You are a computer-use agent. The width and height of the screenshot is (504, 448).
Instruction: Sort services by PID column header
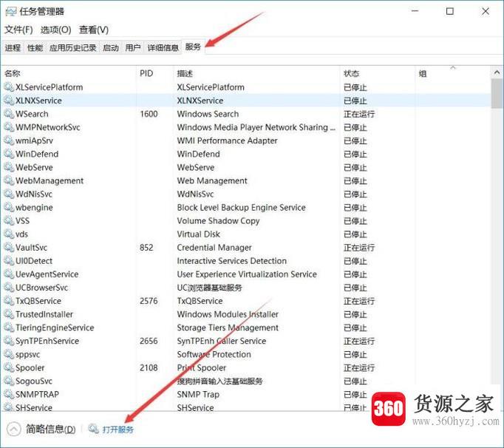[146, 73]
